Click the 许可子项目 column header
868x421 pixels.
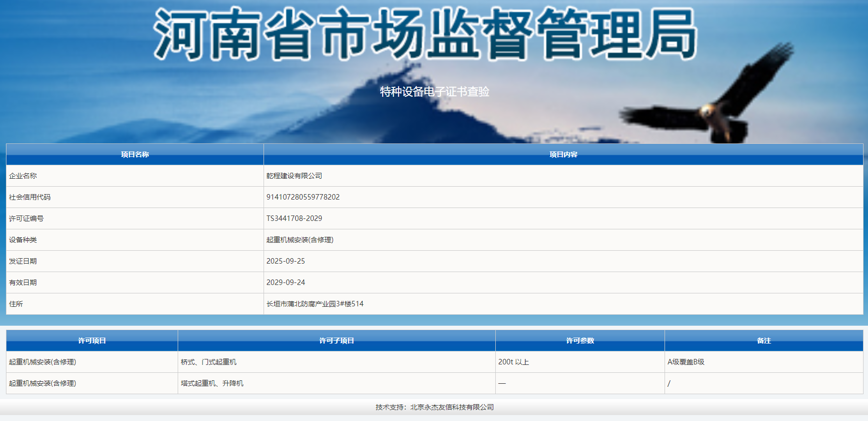pyautogui.click(x=336, y=341)
